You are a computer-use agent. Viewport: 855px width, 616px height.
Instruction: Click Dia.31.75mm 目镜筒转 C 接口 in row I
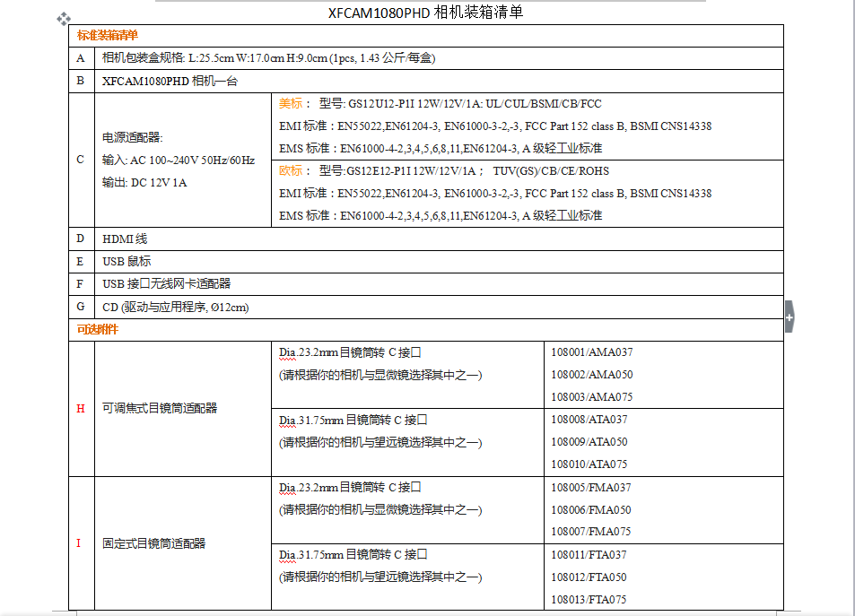(x=353, y=554)
